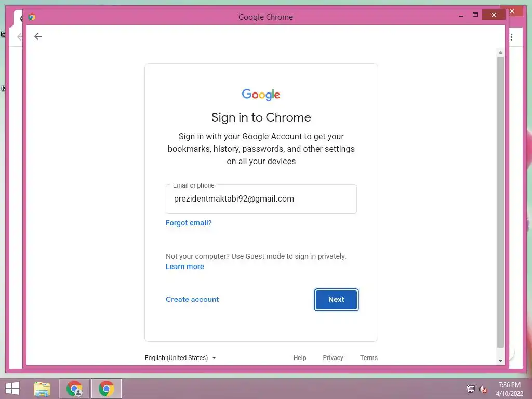Click the muted volume tray icon
Screen dimensions: 532x399
[x=483, y=389]
